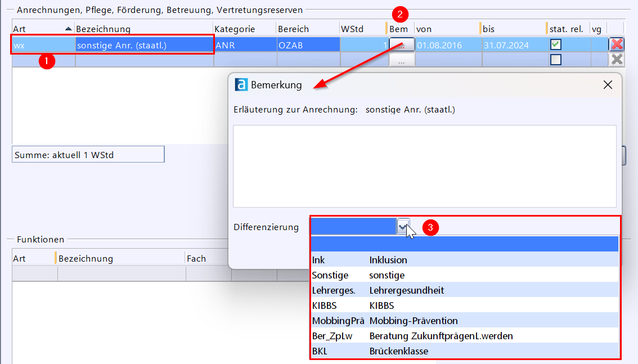Click the 'ANR' Kategorie cell
The height and width of the screenshot is (364, 638).
pos(245,45)
